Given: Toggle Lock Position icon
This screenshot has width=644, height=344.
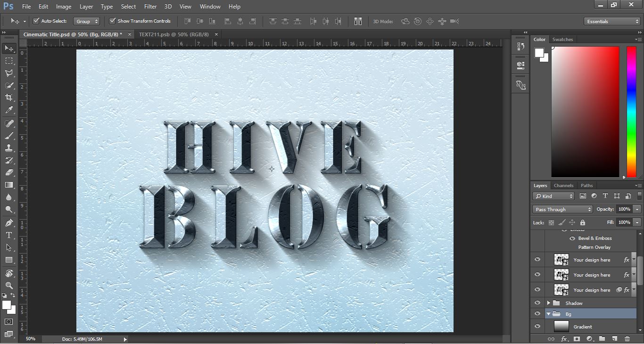Looking at the screenshot, I should [x=572, y=222].
